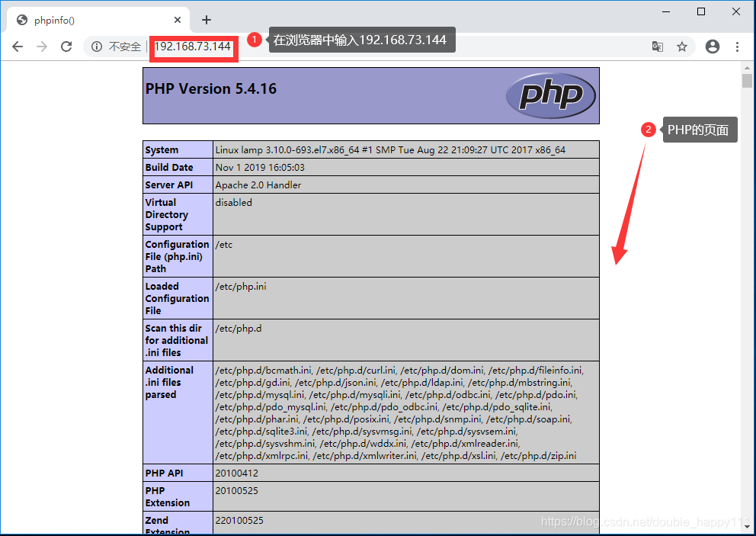
Task: Click the 'Apache 2.0 Handler' value
Action: point(258,185)
